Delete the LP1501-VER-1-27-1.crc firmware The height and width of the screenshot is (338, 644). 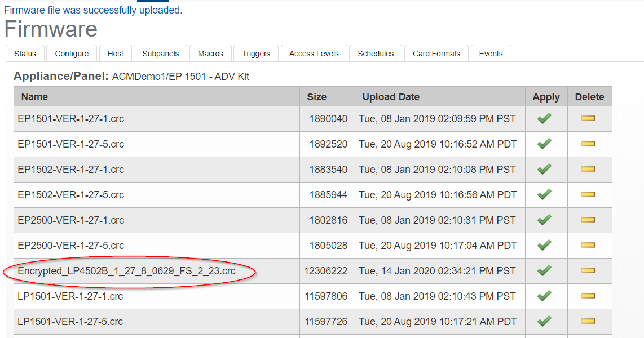(588, 296)
